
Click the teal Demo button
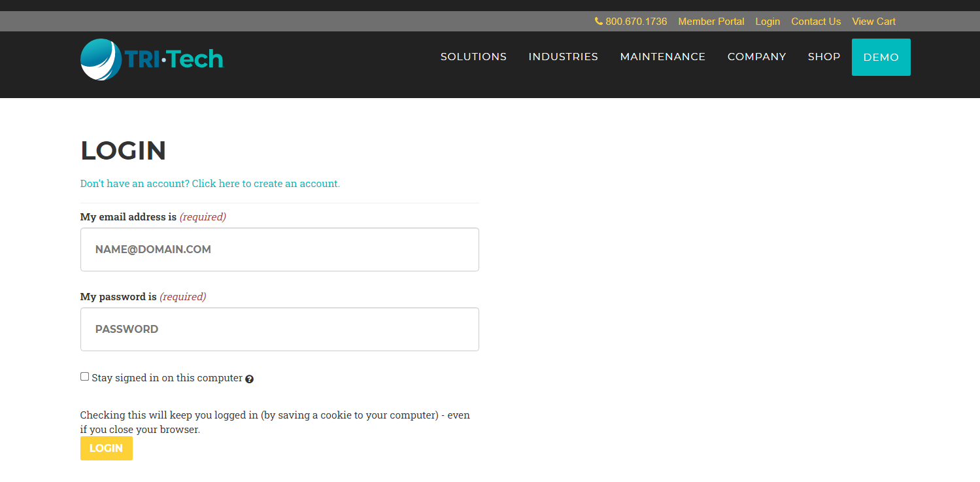point(881,57)
